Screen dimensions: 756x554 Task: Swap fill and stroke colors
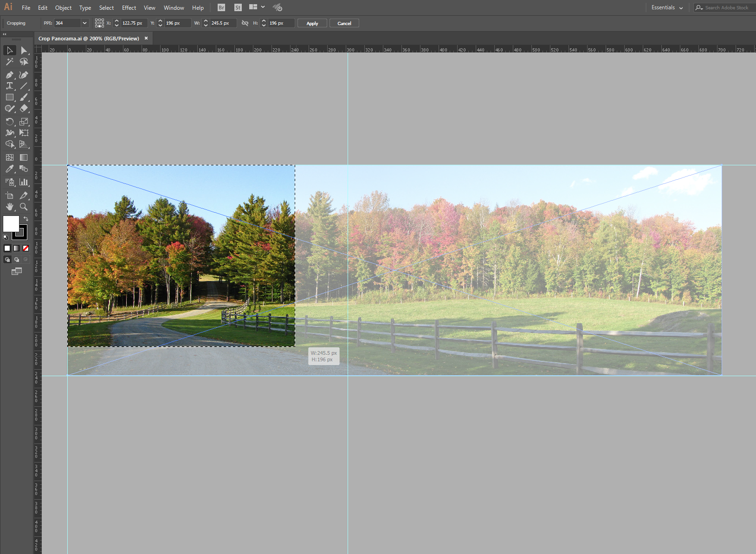(x=26, y=219)
